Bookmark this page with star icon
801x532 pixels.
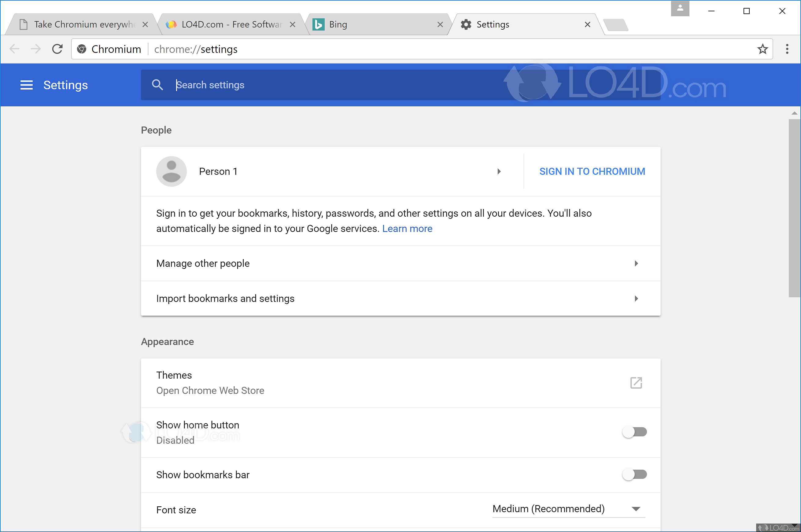tap(762, 49)
